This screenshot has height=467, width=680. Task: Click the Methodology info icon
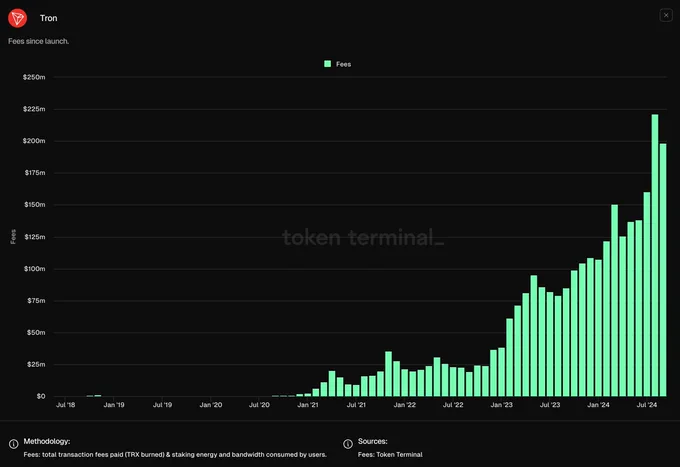tap(13, 444)
